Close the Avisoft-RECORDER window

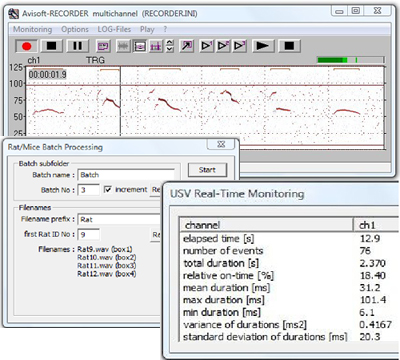[377, 11]
